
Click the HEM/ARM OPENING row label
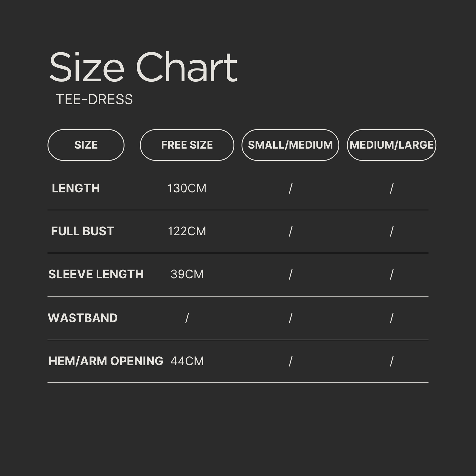tap(106, 361)
